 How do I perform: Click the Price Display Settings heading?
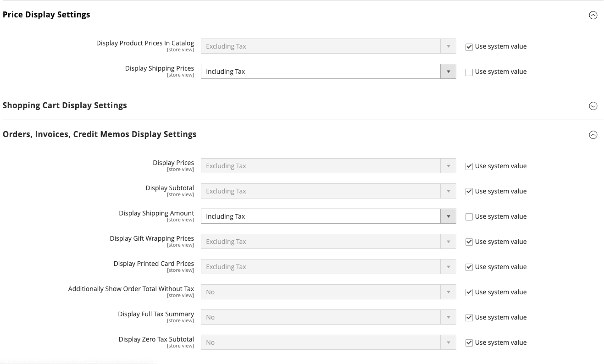46,15
